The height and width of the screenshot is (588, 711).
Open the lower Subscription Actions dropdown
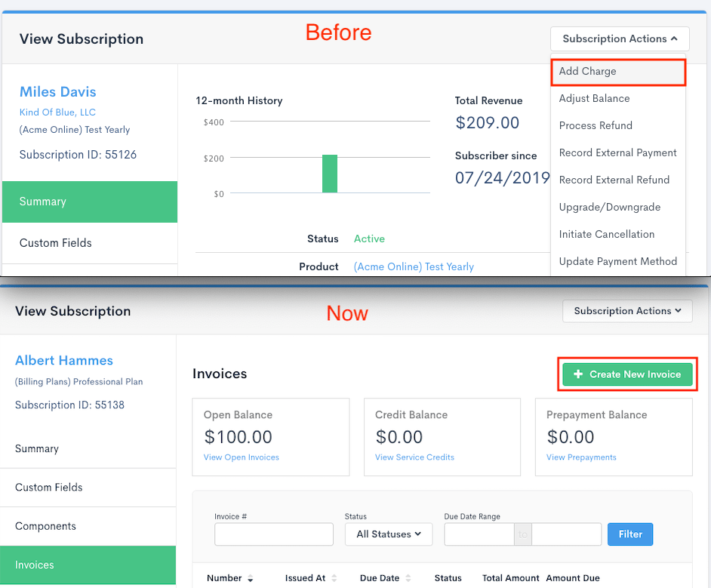pyautogui.click(x=627, y=311)
